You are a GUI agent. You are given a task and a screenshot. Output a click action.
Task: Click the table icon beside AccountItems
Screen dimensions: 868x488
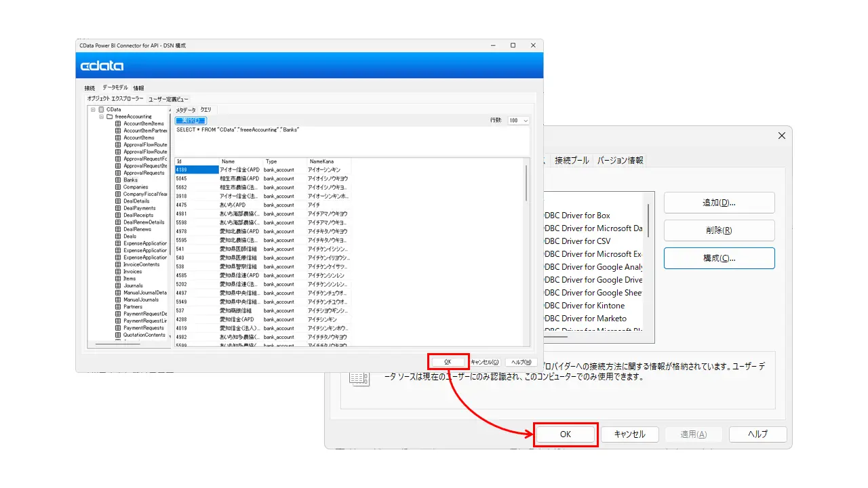(x=118, y=138)
